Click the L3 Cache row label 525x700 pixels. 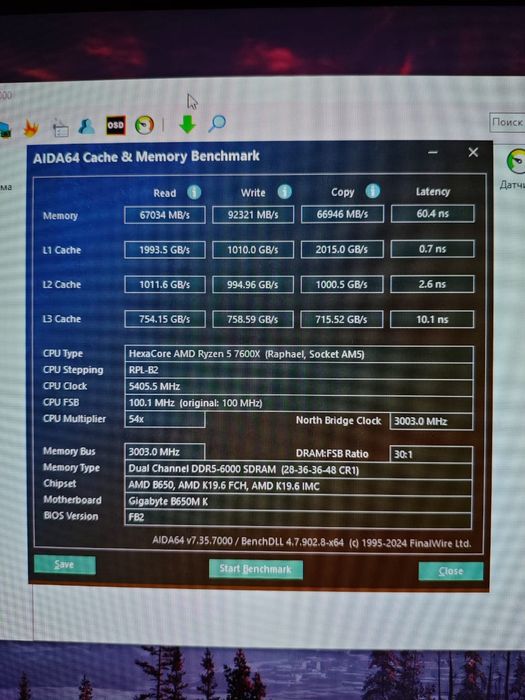coord(62,319)
